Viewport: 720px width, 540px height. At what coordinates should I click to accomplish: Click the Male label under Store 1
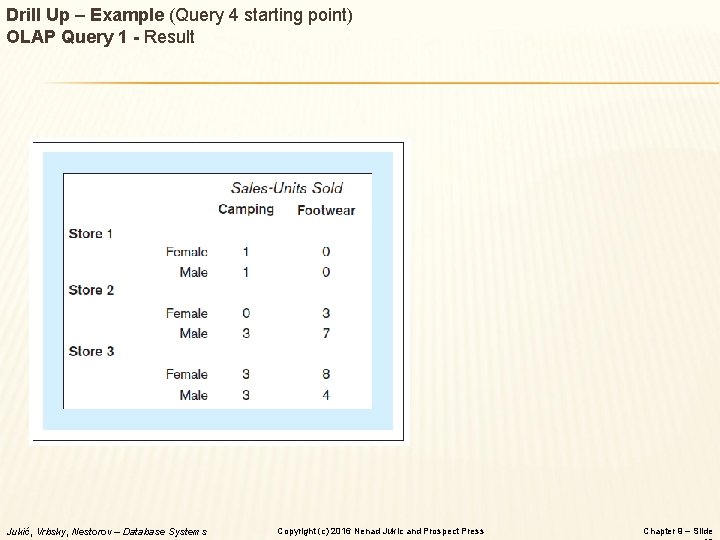(193, 272)
